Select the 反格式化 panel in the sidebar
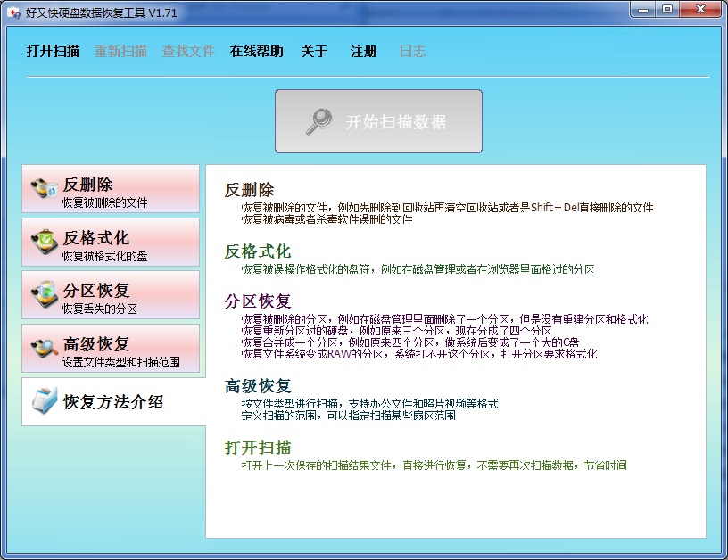This screenshot has height=560, width=728. point(109,241)
